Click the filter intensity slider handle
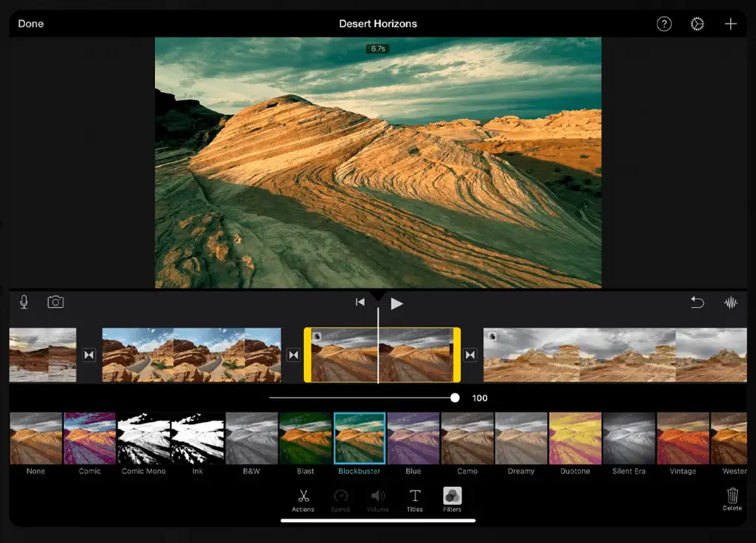The height and width of the screenshot is (543, 756). [455, 398]
